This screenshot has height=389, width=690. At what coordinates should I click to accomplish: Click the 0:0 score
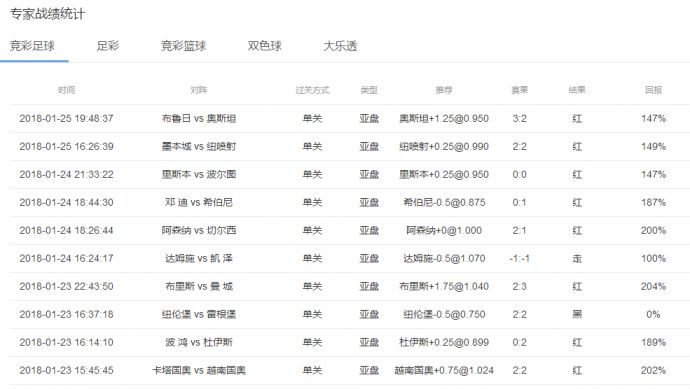click(x=520, y=175)
